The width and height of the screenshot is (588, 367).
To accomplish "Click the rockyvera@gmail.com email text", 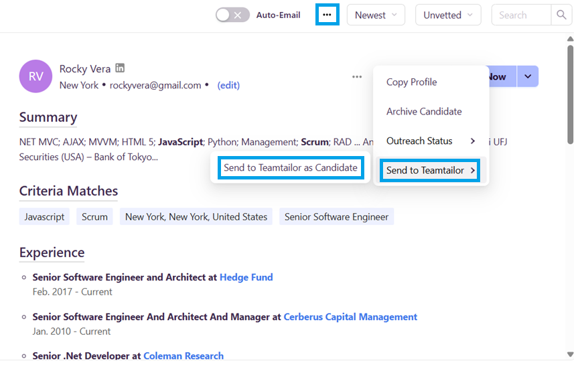I will [x=155, y=85].
